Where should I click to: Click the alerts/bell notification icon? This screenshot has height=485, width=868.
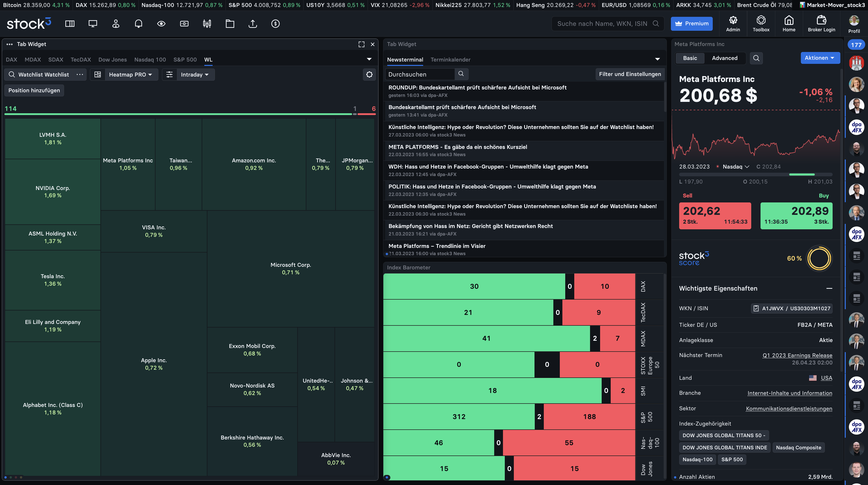138,23
